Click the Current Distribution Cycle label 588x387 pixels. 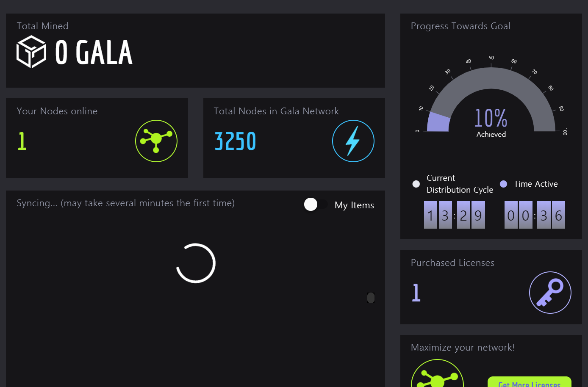click(460, 184)
